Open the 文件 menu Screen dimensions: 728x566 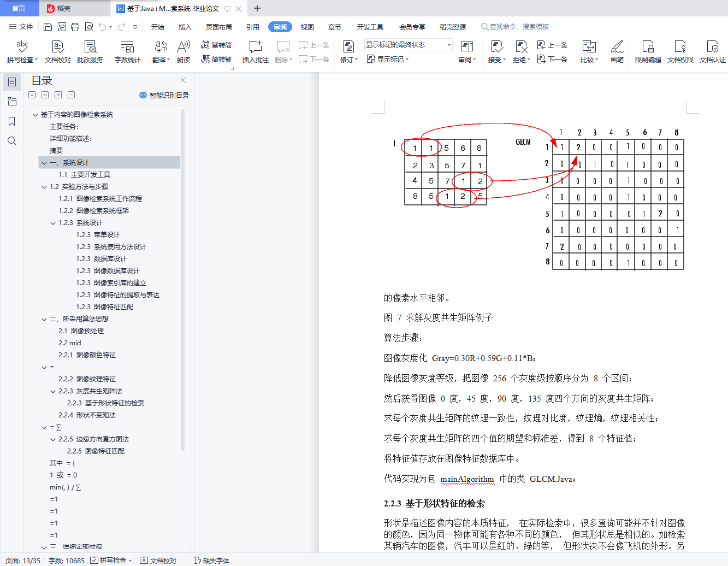[21, 27]
